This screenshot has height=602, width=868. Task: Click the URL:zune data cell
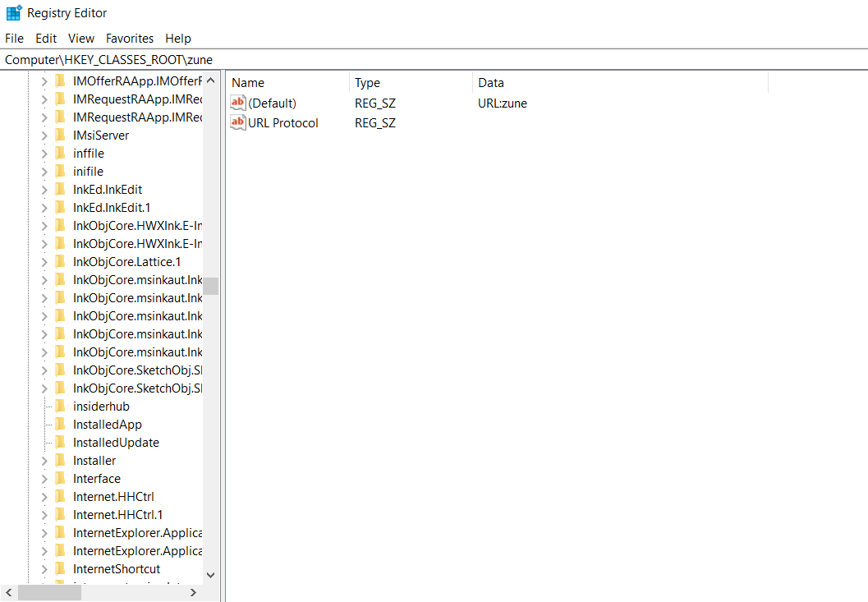(503, 103)
